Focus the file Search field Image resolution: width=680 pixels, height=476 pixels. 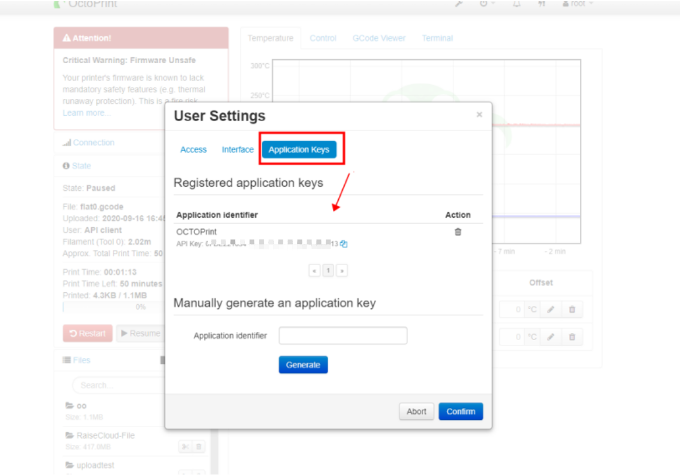[118, 385]
